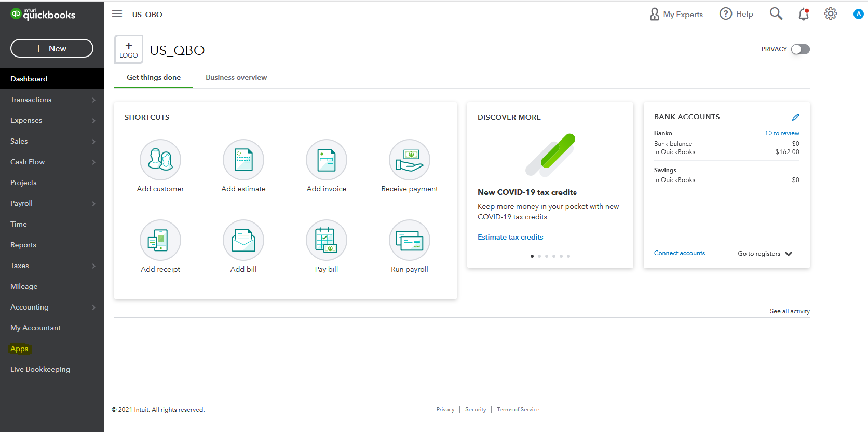
Task: Open Reports in the sidebar
Action: 52,245
